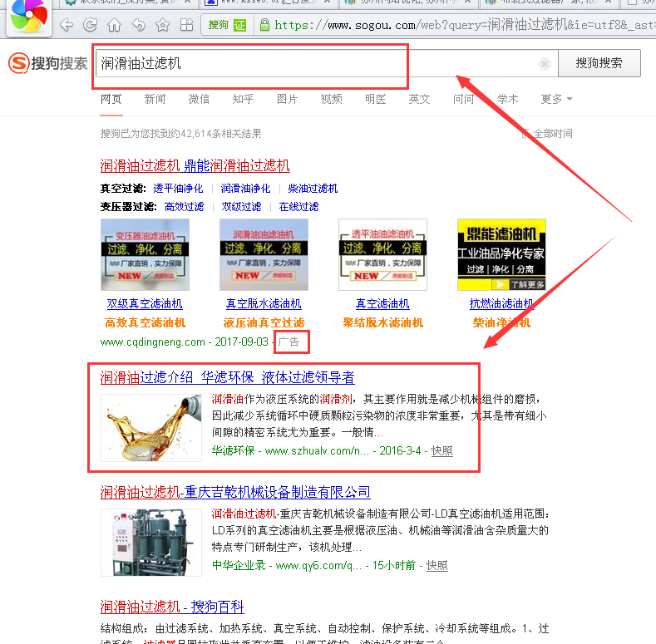Click the undo/restore closed page icon
The image size is (656, 644).
(x=138, y=25)
